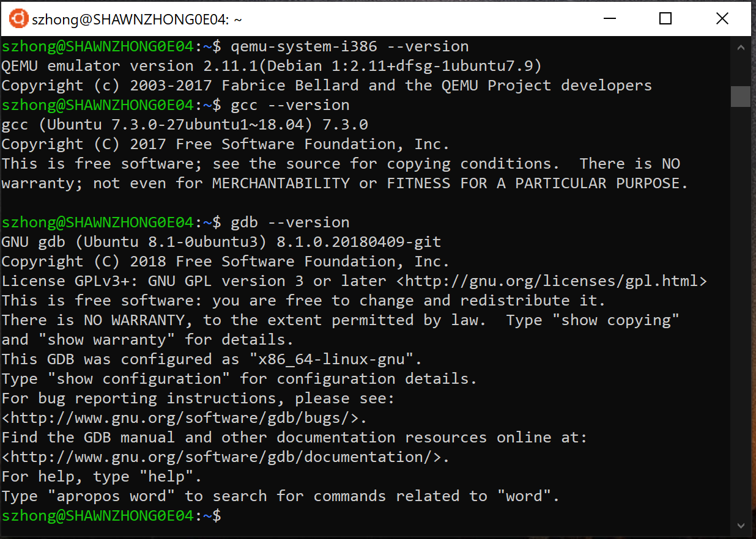The image size is (756, 539).
Task: Close the szhong terminal window
Action: coord(722,19)
